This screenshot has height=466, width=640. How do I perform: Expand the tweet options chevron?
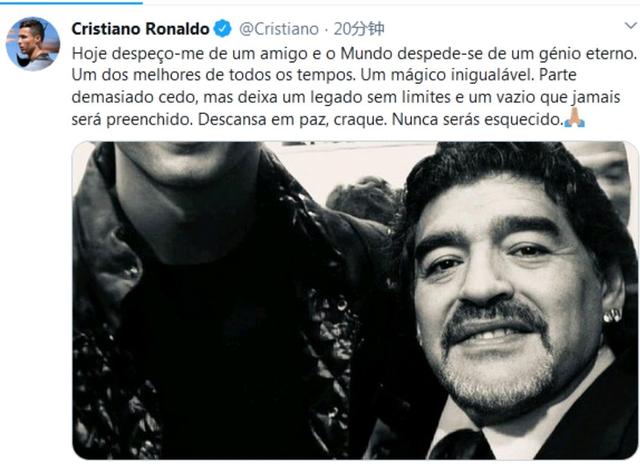tap(631, 26)
